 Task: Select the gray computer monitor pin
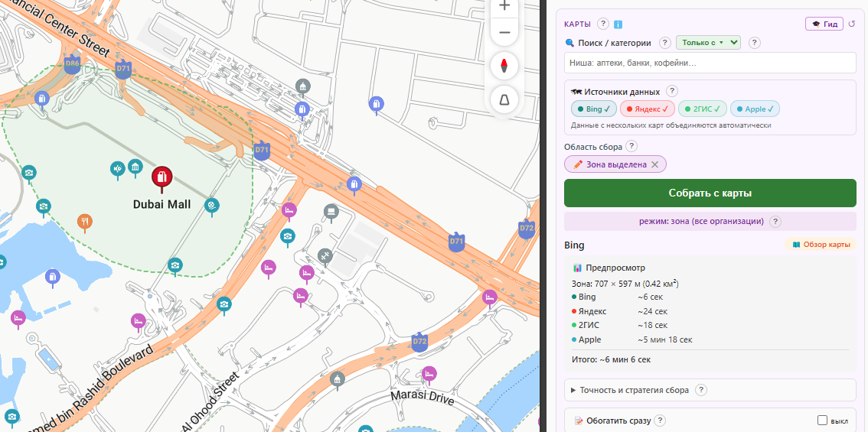click(331, 212)
